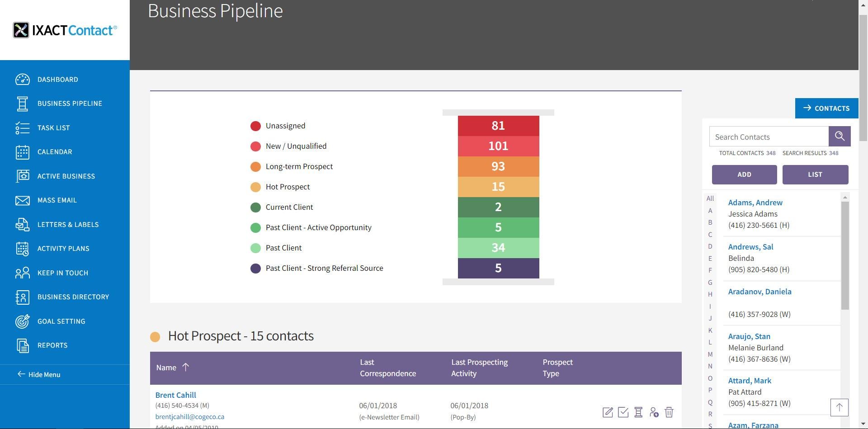Click the magnifying glass search button
The image size is (868, 429).
pyautogui.click(x=840, y=136)
